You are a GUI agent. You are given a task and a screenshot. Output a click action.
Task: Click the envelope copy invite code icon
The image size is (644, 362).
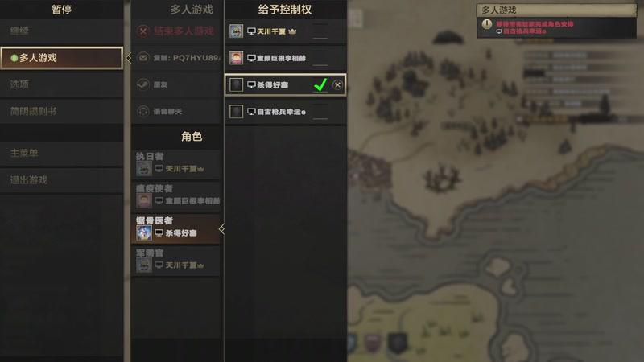tap(143, 58)
